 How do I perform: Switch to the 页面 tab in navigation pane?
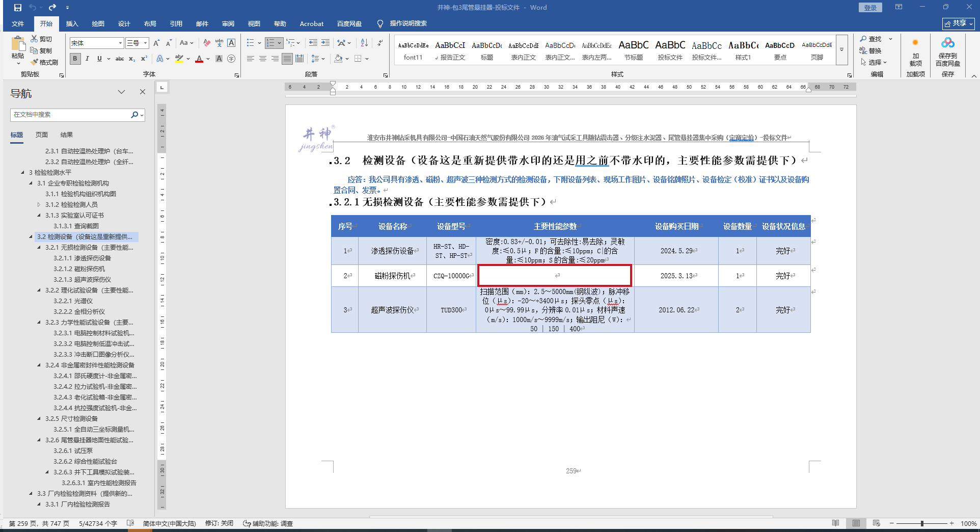(42, 135)
